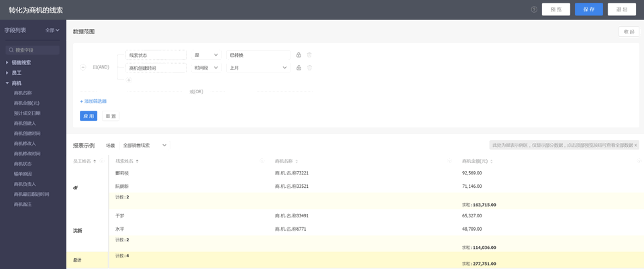
Task: Click the 总计 total row label
Action: (x=76, y=260)
